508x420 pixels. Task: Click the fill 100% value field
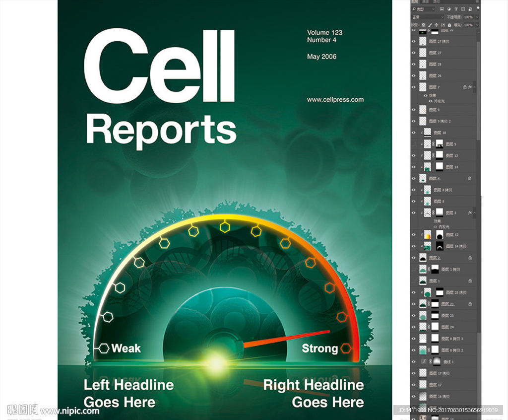click(468, 25)
